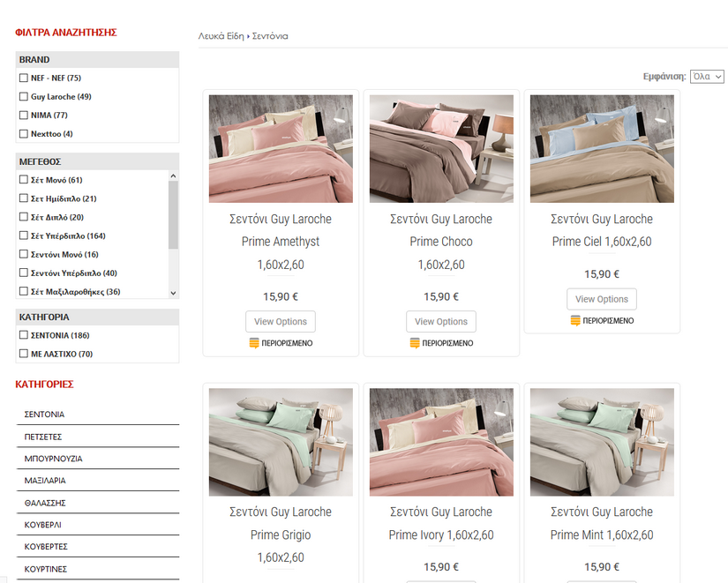Click the ΜΕΓΕΘΟΣ filter header
This screenshot has height=583, width=728.
pyautogui.click(x=97, y=161)
